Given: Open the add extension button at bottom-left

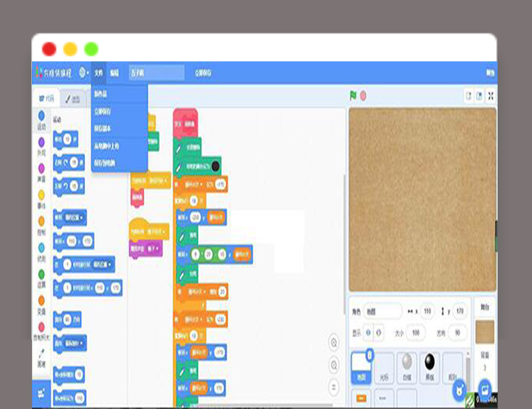Looking at the screenshot, I should [41, 395].
